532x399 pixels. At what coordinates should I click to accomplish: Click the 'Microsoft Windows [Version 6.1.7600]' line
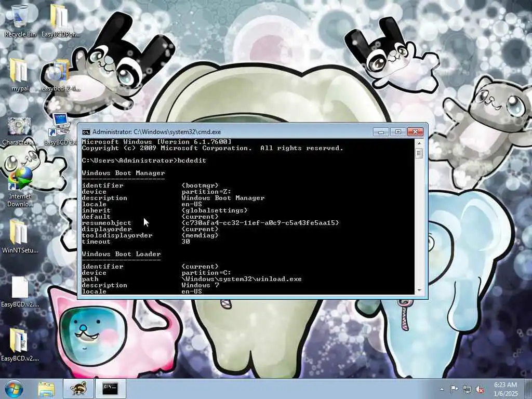click(x=157, y=142)
